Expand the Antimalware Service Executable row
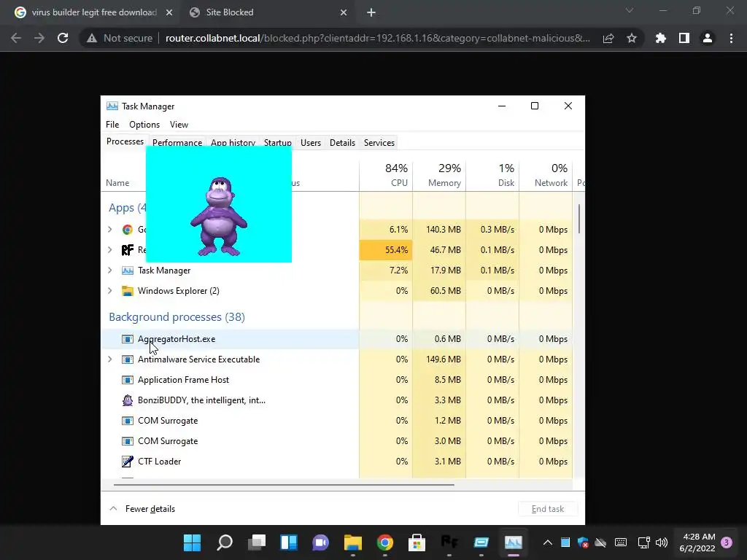 tap(110, 359)
